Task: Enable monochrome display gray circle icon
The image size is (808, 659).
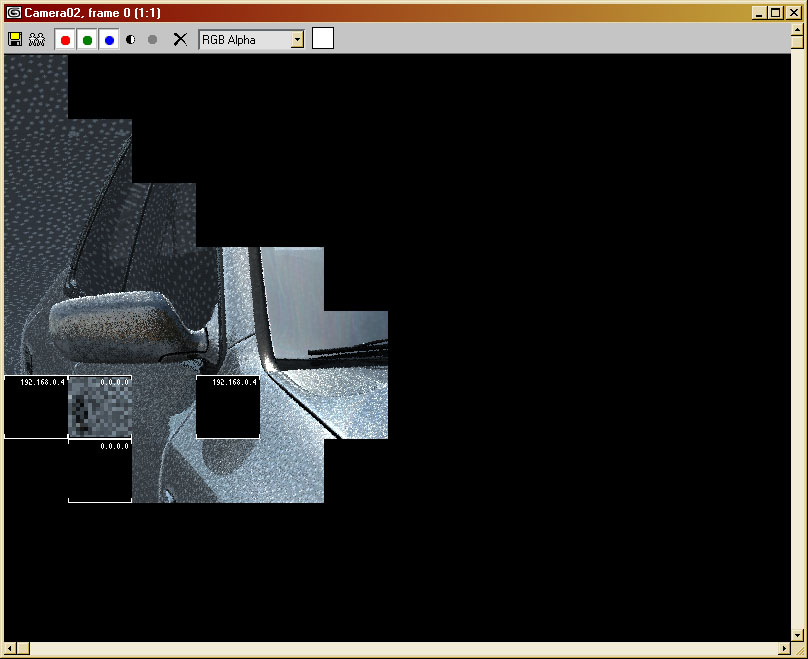Action: click(152, 40)
